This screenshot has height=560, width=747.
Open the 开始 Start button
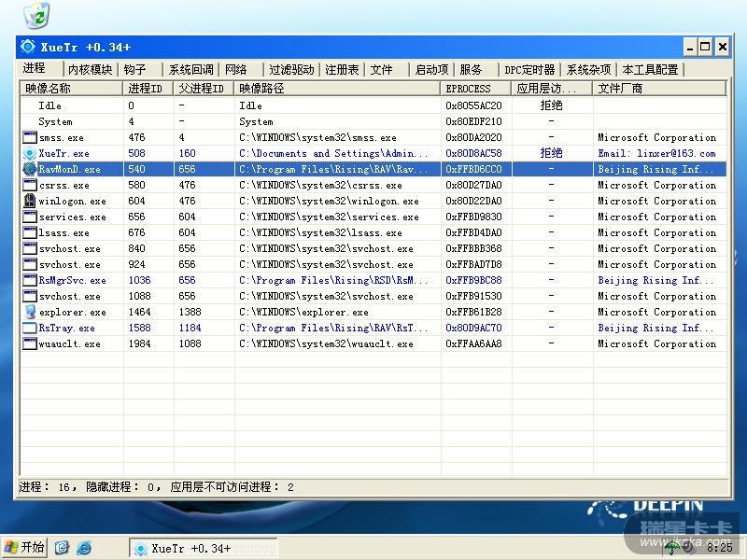(x=24, y=548)
